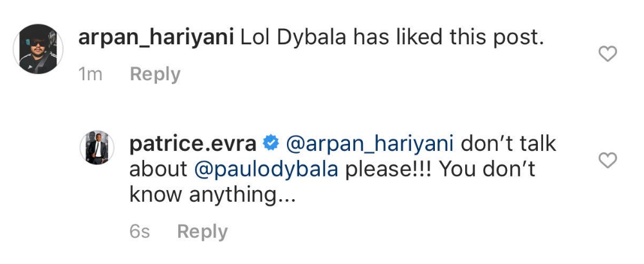Click 'please!!!' in Evra's reply
This screenshot has height=264, width=644.
pyautogui.click(x=388, y=170)
